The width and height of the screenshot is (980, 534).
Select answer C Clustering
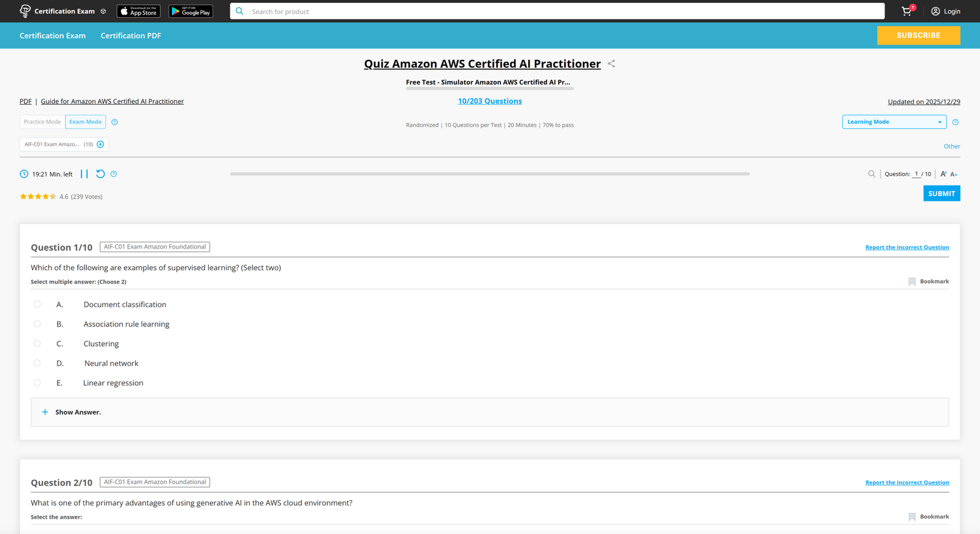pyautogui.click(x=37, y=344)
